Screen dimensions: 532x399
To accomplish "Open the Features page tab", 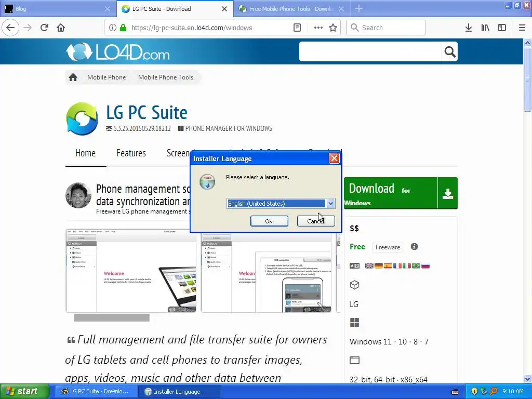I will click(x=131, y=153).
